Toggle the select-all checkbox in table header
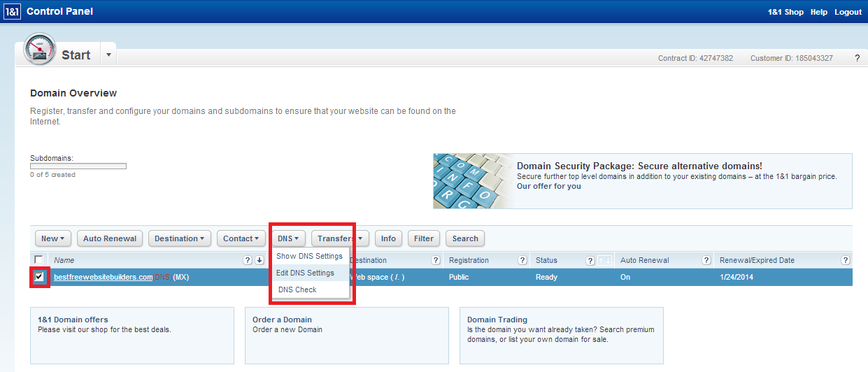This screenshot has width=868, height=372. point(39,260)
